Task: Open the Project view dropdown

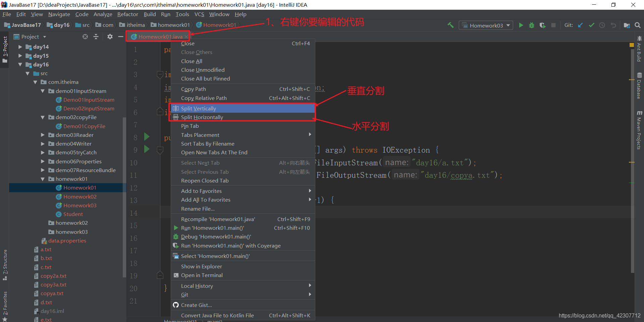Action: click(44, 37)
